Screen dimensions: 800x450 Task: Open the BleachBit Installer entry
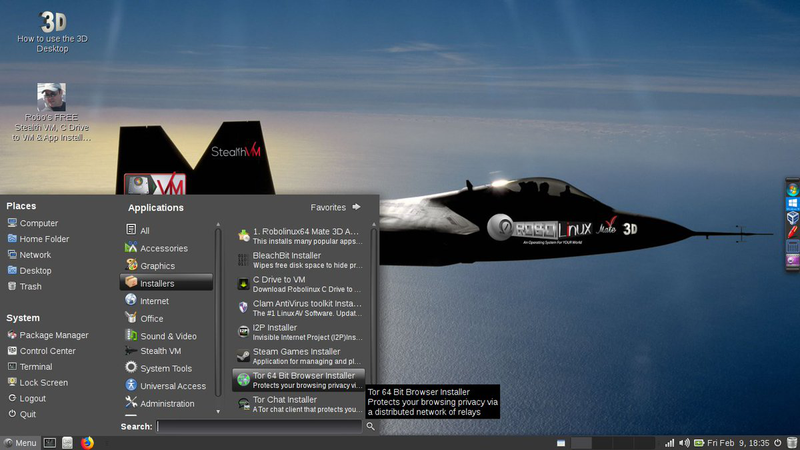click(298, 260)
